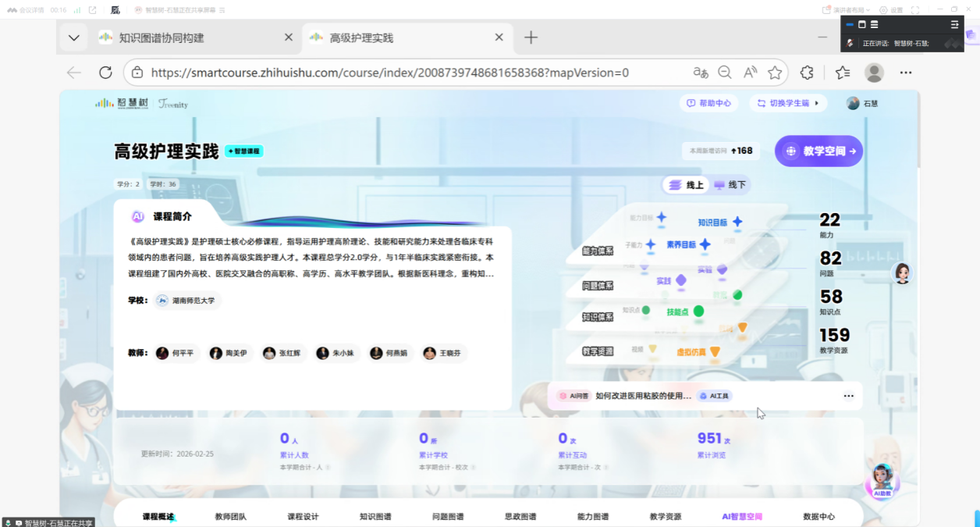
Task: Open 切换学生端 switcher
Action: (x=789, y=103)
